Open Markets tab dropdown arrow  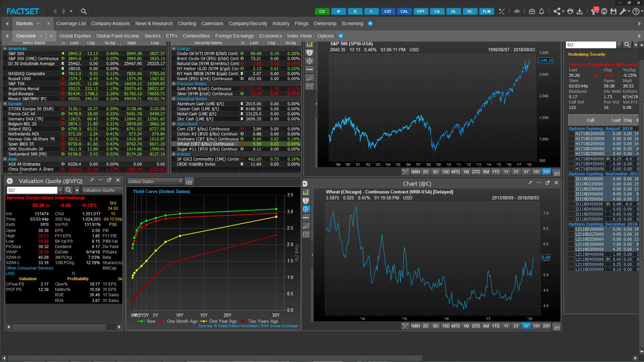click(x=38, y=23)
